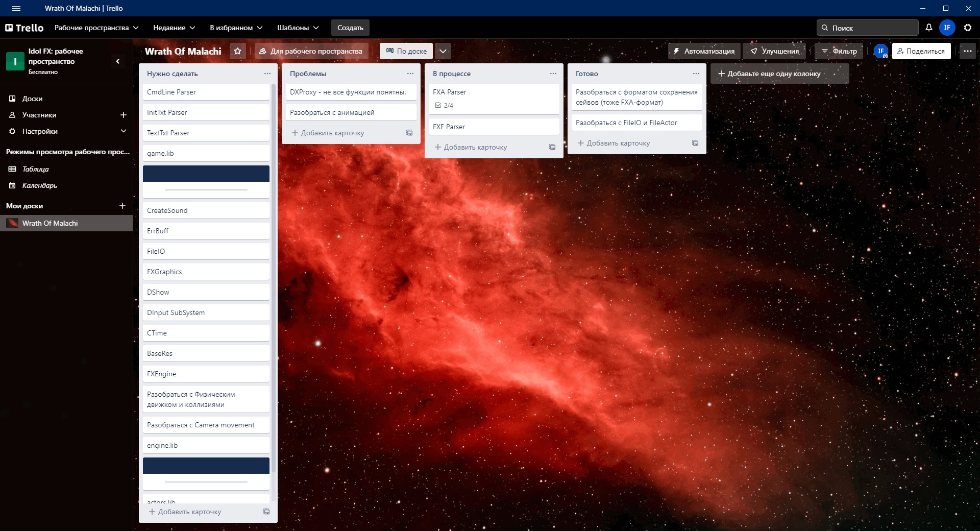Open the FXA Parser card
The image size is (980, 531).
(x=494, y=99)
